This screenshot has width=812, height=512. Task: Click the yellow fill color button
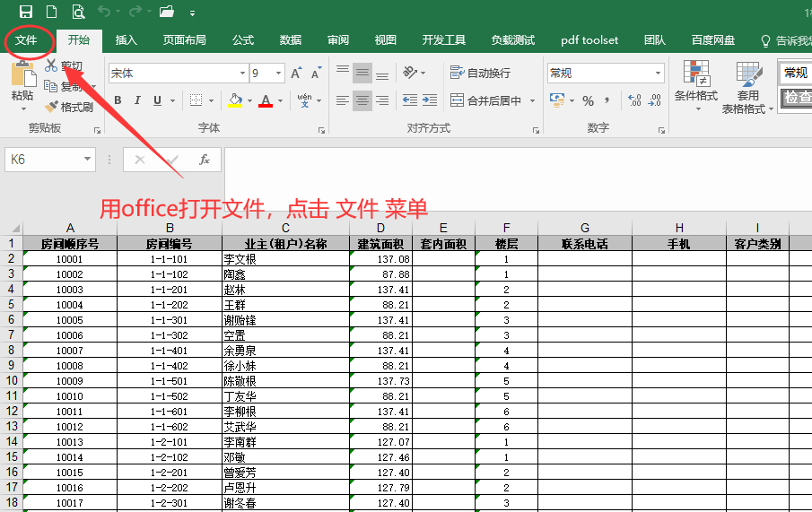[x=235, y=100]
